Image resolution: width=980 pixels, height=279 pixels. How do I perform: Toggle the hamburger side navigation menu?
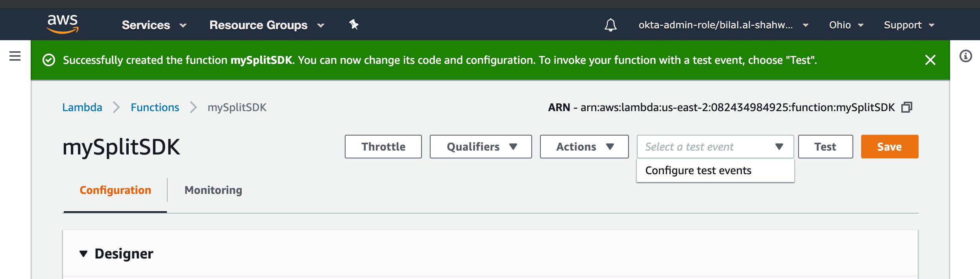[15, 56]
